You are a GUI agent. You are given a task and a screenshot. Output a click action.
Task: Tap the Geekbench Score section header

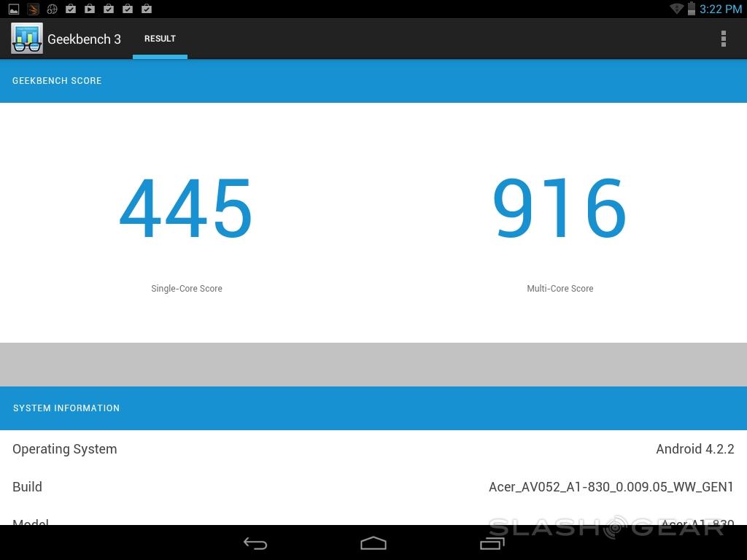(57, 81)
